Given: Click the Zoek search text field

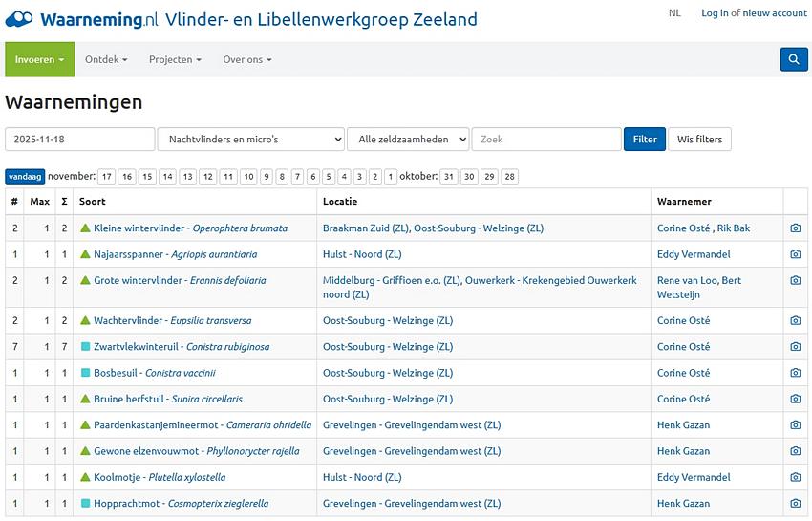Looking at the screenshot, I should coord(546,139).
